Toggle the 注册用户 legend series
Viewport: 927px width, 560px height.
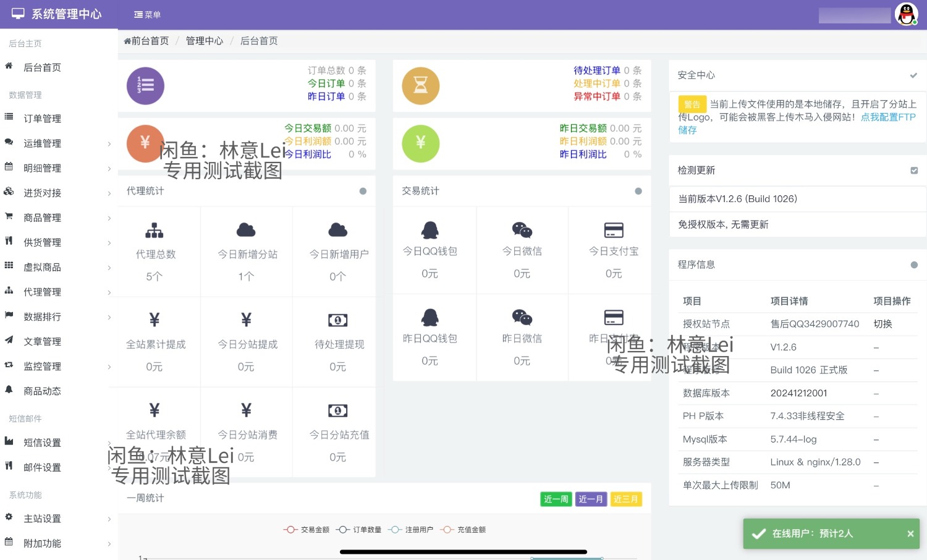(x=411, y=530)
